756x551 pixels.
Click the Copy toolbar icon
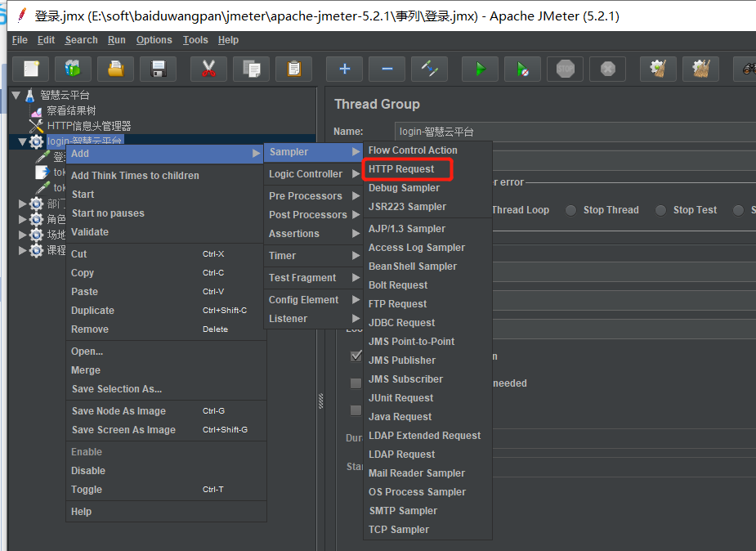tap(251, 69)
